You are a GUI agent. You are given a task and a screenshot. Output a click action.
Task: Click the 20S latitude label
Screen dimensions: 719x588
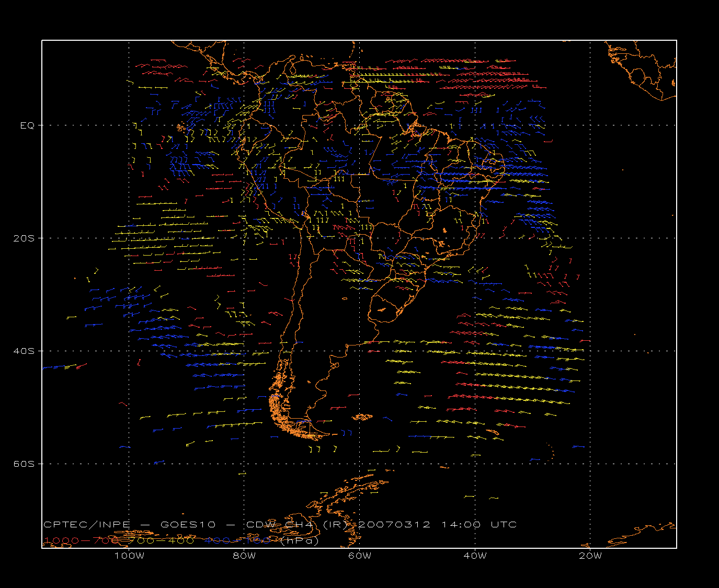24,238
